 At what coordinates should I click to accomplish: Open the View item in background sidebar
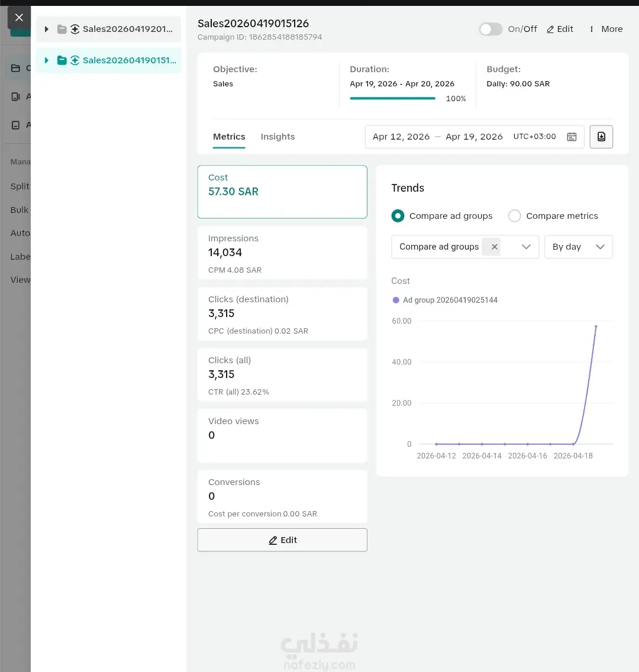click(x=20, y=280)
